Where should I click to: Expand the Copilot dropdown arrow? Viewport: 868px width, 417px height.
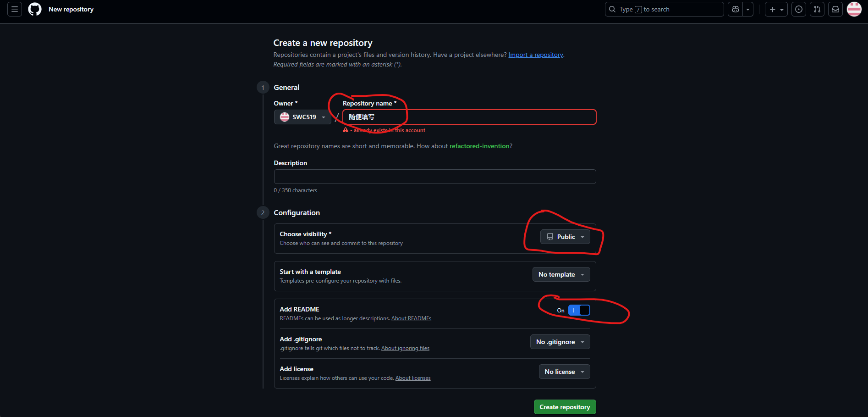(x=748, y=9)
